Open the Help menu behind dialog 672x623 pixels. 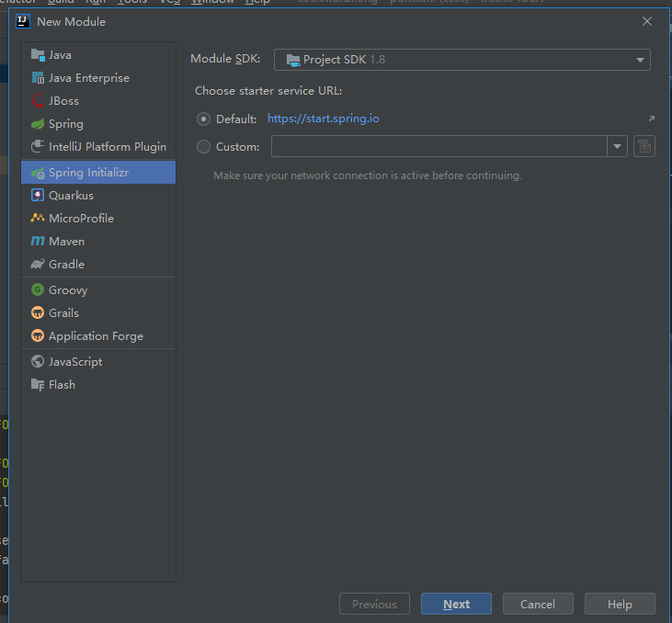coord(257,2)
